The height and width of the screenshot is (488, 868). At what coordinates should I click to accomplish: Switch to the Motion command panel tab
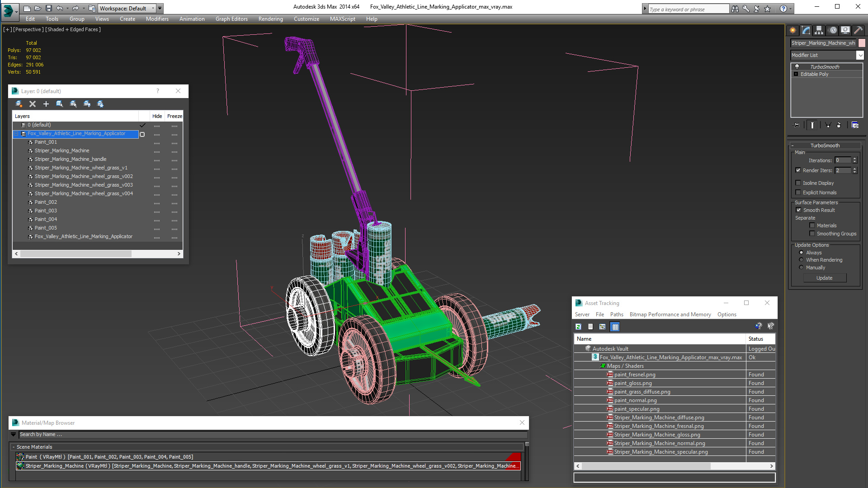[x=832, y=30]
